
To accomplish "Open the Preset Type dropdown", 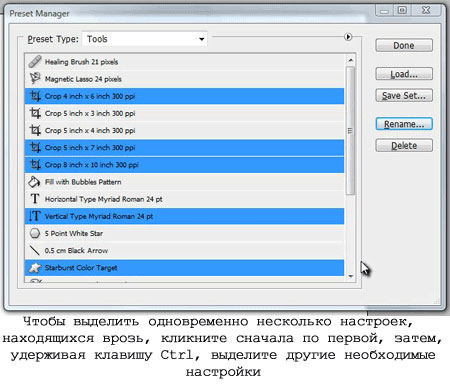I will 145,39.
